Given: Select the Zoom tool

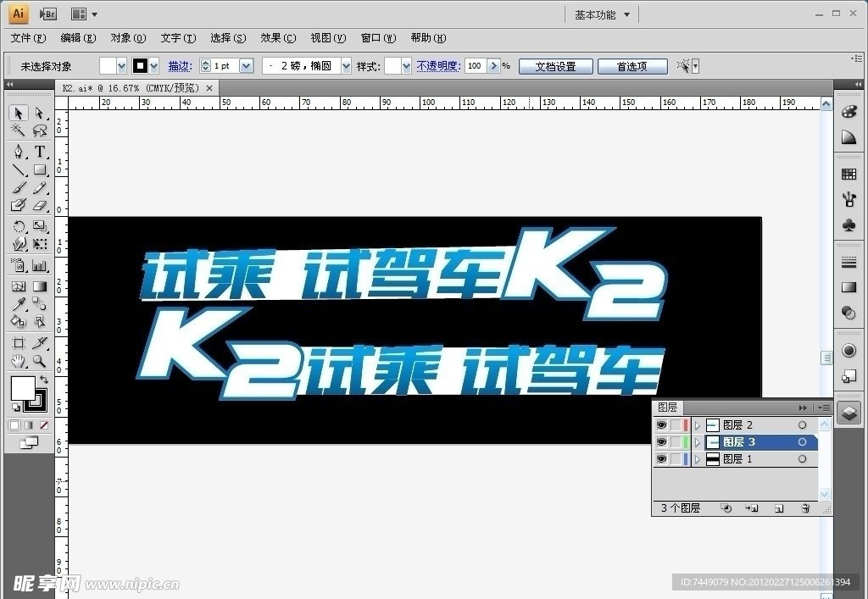Looking at the screenshot, I should (39, 361).
